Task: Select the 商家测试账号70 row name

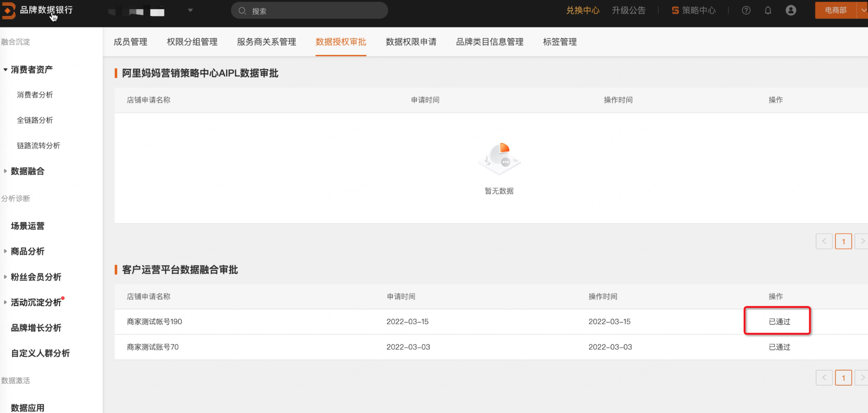Action: pyautogui.click(x=153, y=347)
